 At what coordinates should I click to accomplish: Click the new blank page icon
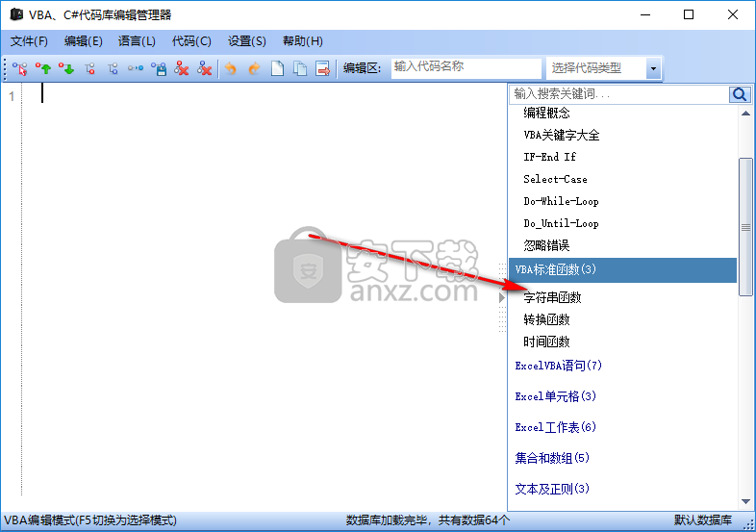pos(277,69)
